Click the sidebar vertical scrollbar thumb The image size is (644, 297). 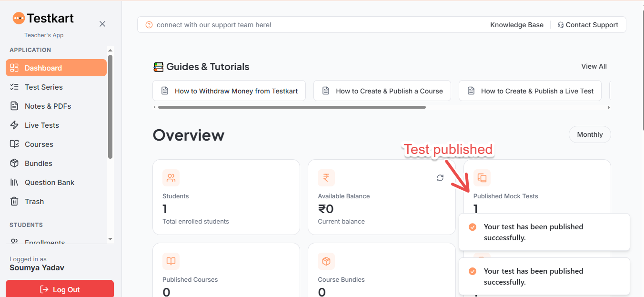pos(110,107)
